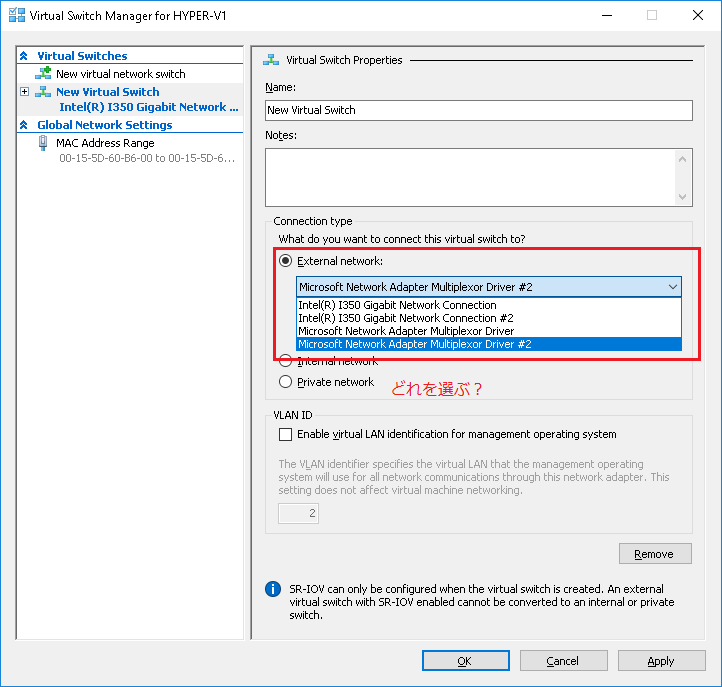The height and width of the screenshot is (687, 722).
Task: Select the External network radio button
Action: [285, 261]
